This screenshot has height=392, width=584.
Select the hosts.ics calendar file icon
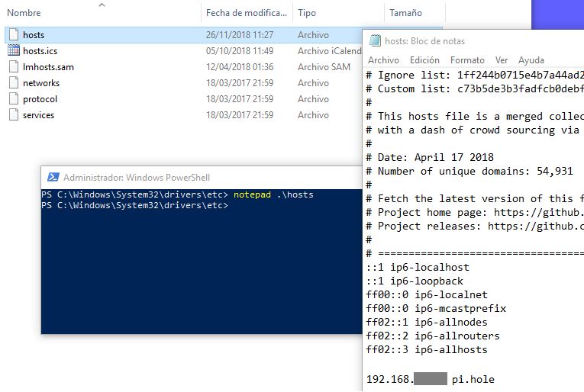coord(14,50)
